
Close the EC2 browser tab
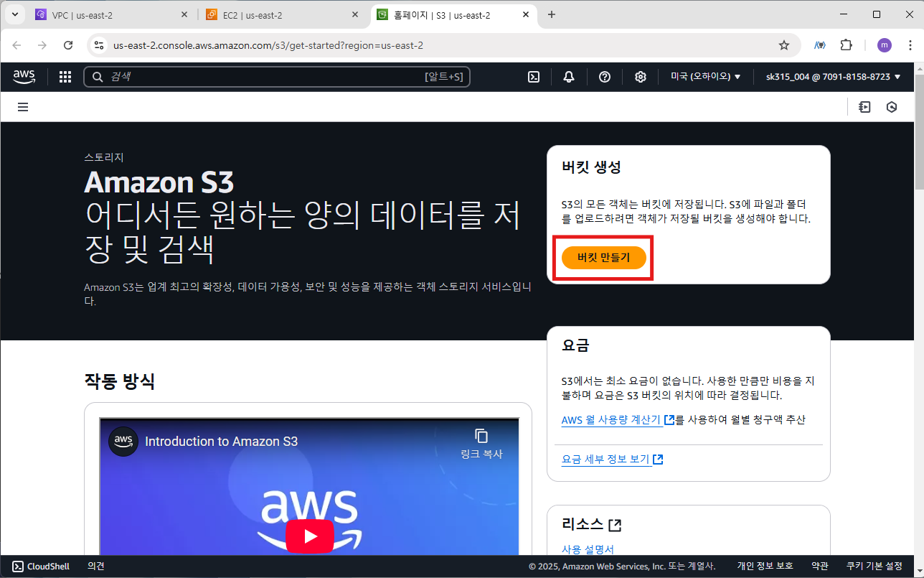click(355, 14)
